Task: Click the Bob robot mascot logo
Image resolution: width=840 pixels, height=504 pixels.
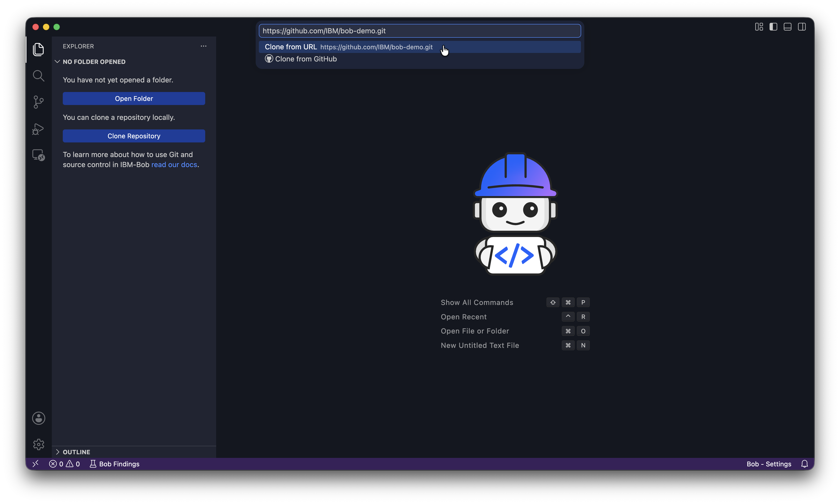Action: point(515,214)
